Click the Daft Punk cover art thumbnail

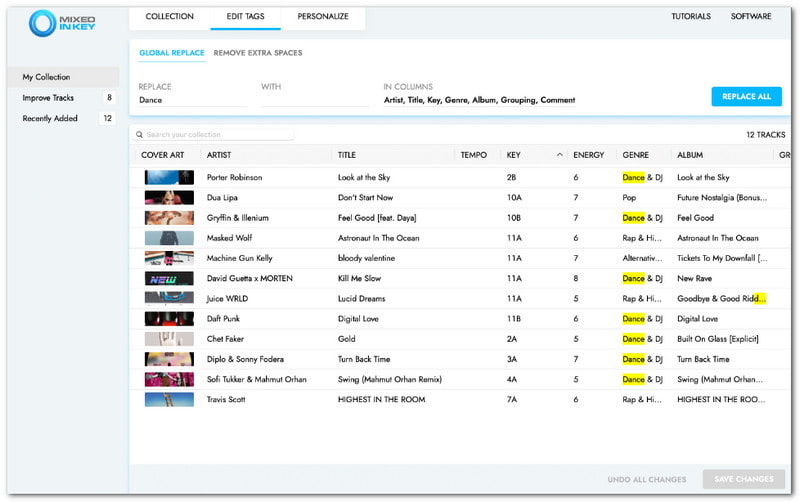pyautogui.click(x=169, y=318)
